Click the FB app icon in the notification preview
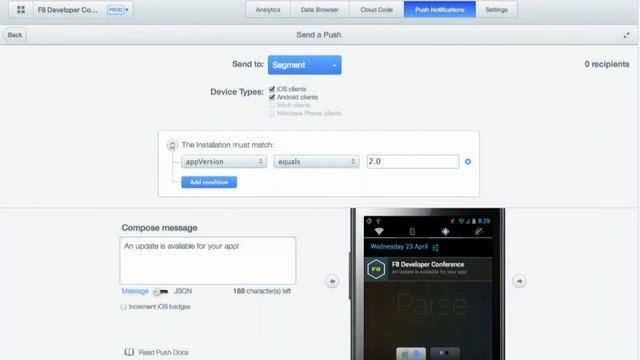This screenshot has height=360, width=640. (x=376, y=269)
